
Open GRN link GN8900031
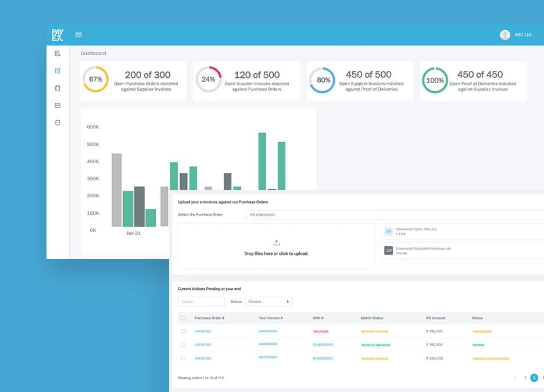tap(323, 358)
